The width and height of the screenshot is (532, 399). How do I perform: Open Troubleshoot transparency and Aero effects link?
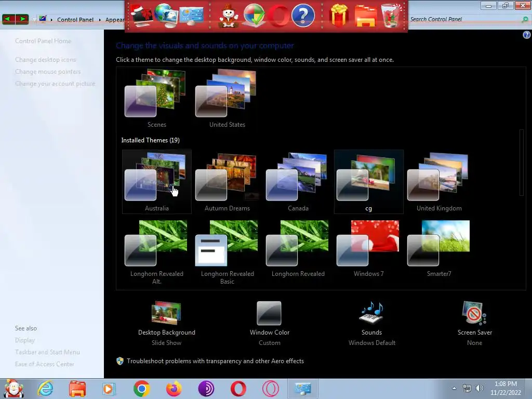tap(215, 361)
